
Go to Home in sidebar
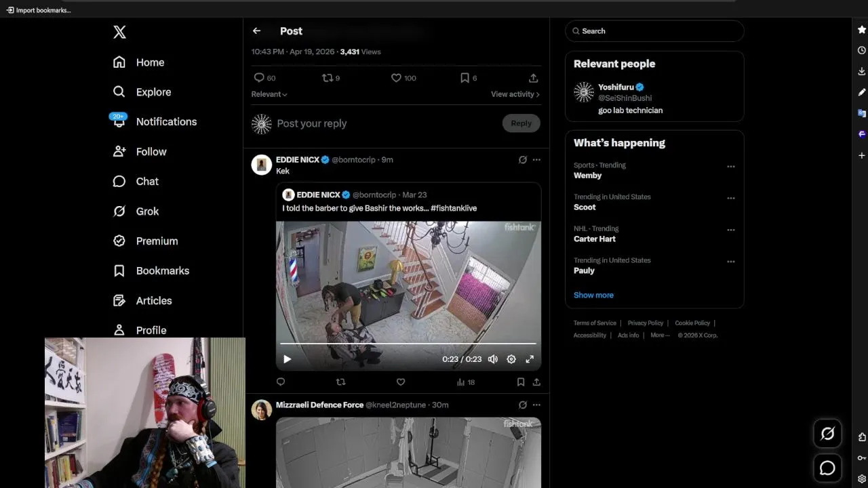click(x=139, y=62)
